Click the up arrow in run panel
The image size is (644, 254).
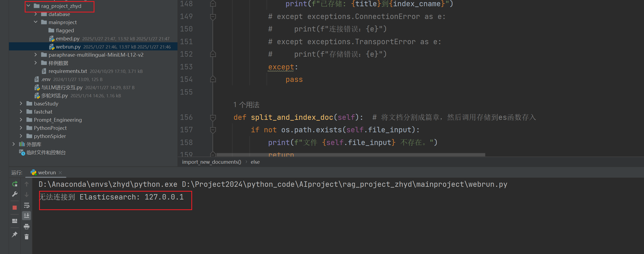[x=27, y=184]
